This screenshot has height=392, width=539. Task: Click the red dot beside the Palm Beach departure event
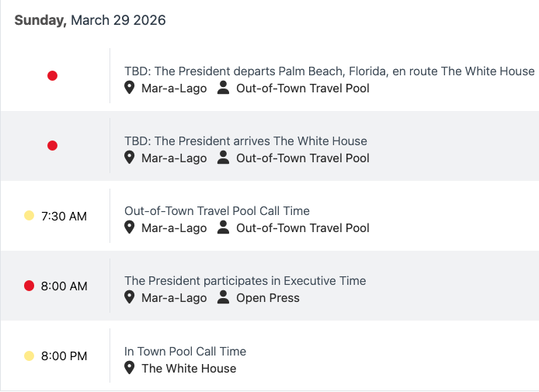pyautogui.click(x=52, y=76)
